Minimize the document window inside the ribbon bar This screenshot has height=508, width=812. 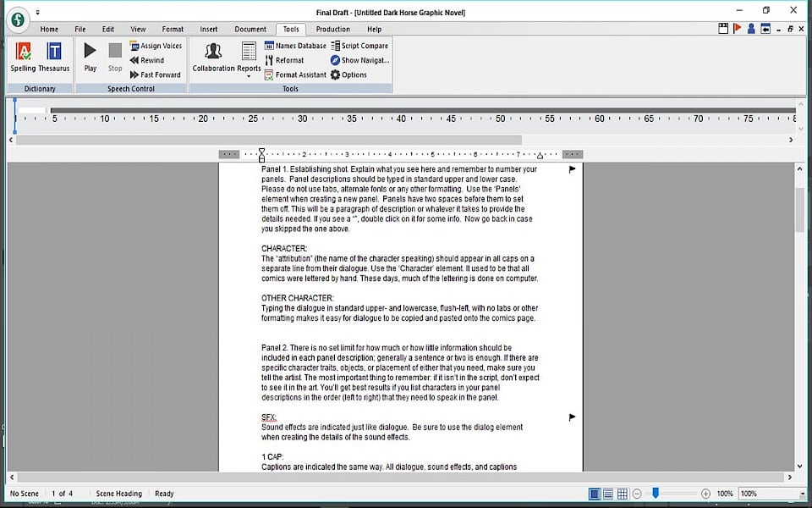779,30
